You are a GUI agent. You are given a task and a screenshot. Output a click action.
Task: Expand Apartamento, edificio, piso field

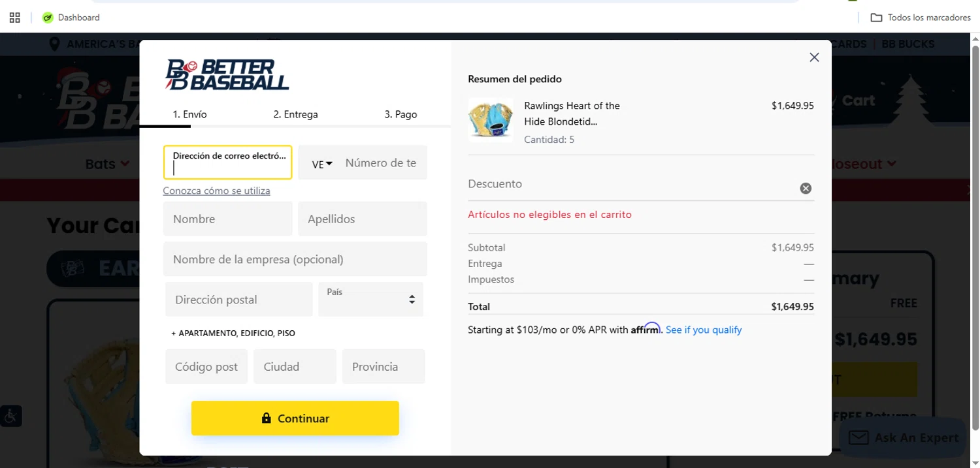point(233,333)
